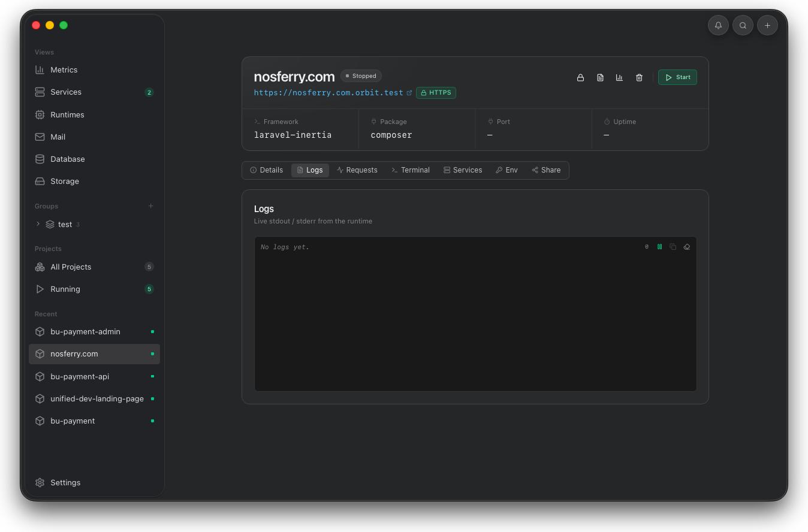Viewport: 808px width, 532px height.
Task: Switch to the Details tab
Action: 266,170
